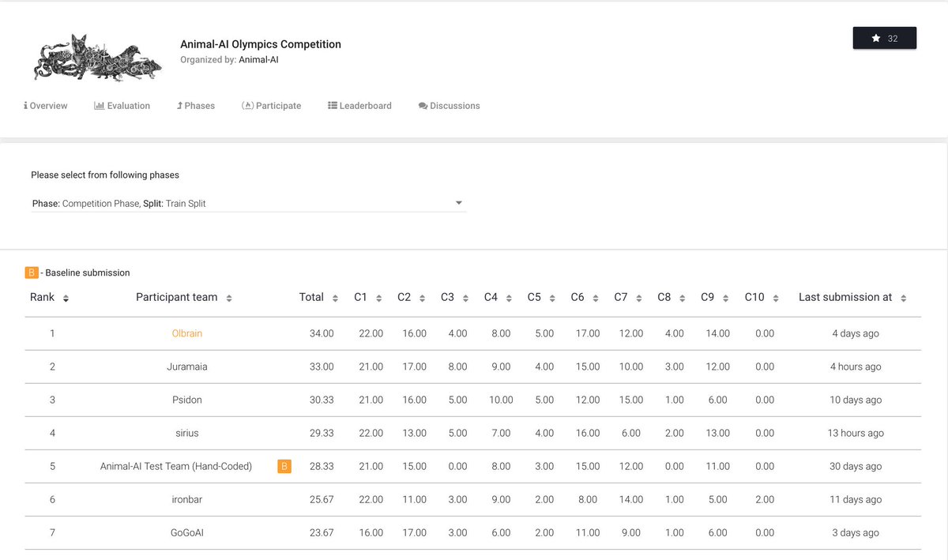Viewport: 948px width, 560px height.
Task: Click the Participant team header label
Action: coord(176,298)
